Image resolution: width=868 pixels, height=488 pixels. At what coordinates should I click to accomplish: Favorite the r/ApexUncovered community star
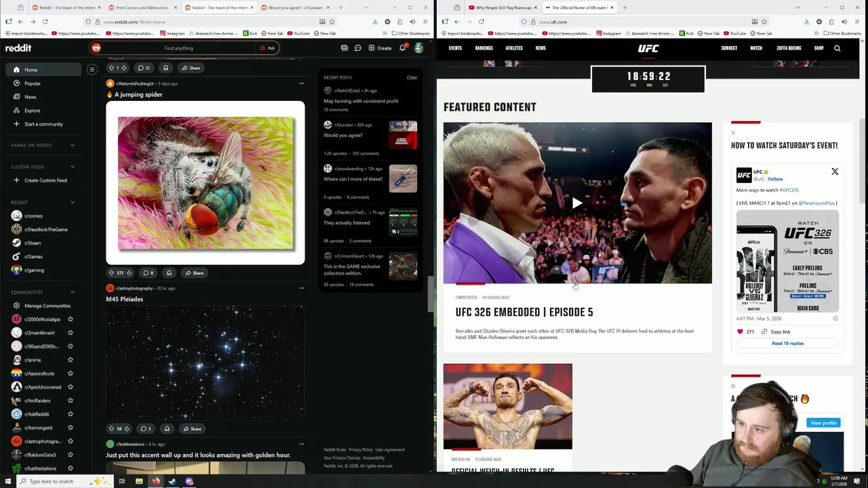tap(70, 387)
